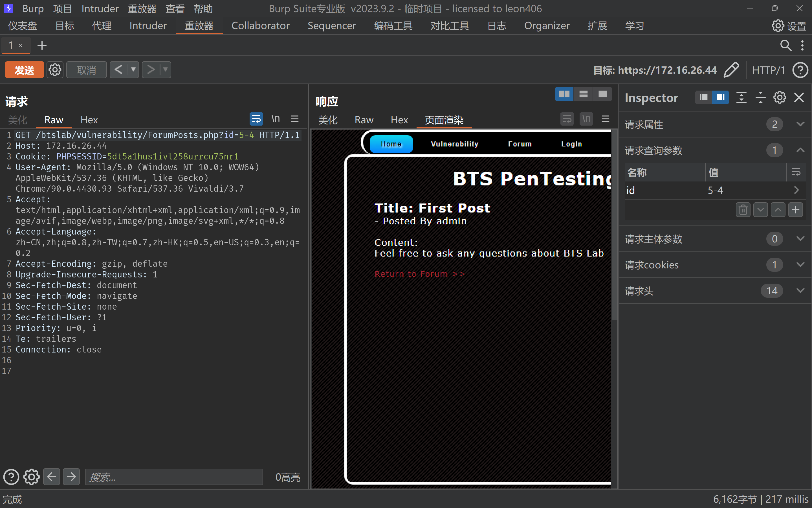Image resolution: width=812 pixels, height=508 pixels.
Task: Click the request search input field
Action: [174, 477]
